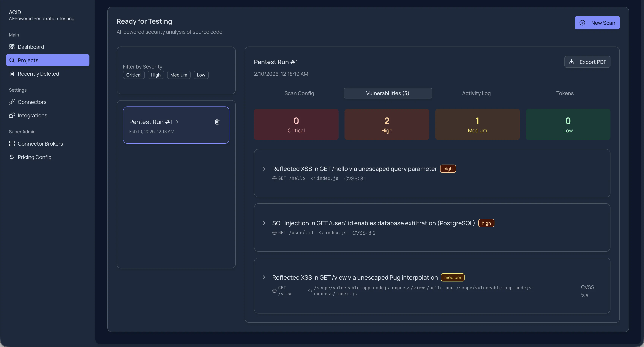The image size is (644, 347).
Task: Select the Vulnerabilities (3) tab
Action: click(388, 93)
